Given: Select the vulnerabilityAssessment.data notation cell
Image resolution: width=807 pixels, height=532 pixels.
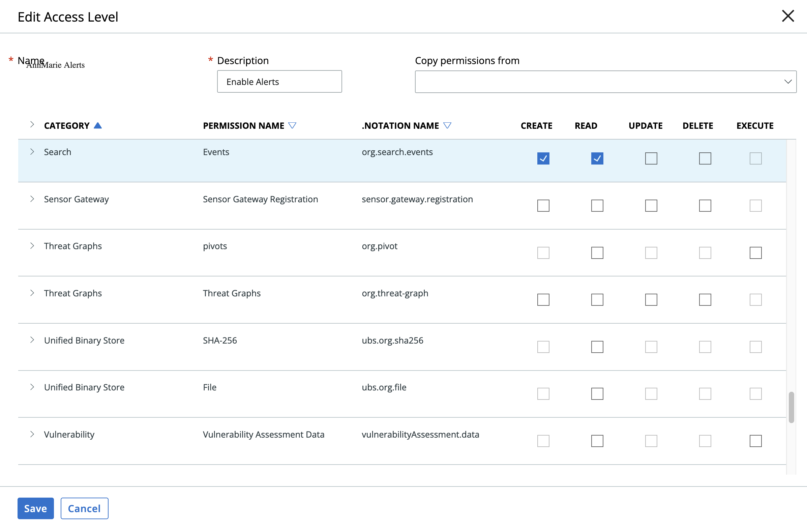Looking at the screenshot, I should pyautogui.click(x=420, y=434).
